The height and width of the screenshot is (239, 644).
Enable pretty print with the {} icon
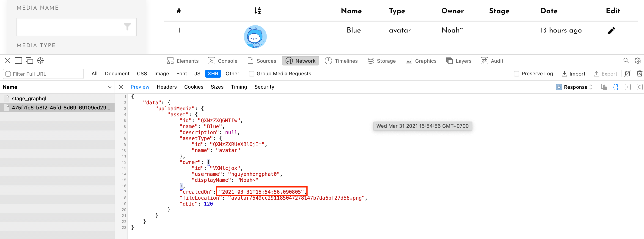coord(616,87)
